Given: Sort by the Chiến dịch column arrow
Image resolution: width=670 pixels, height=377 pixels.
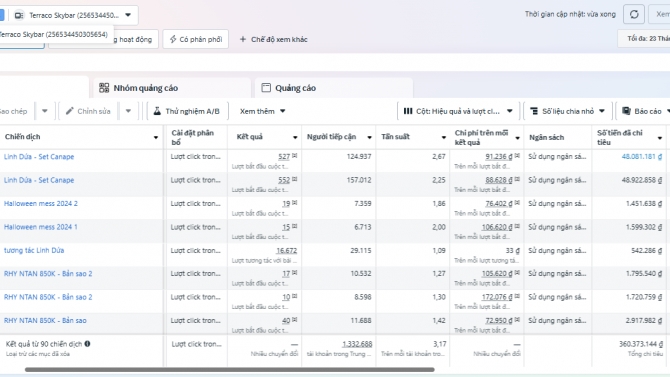Looking at the screenshot, I should click(156, 137).
